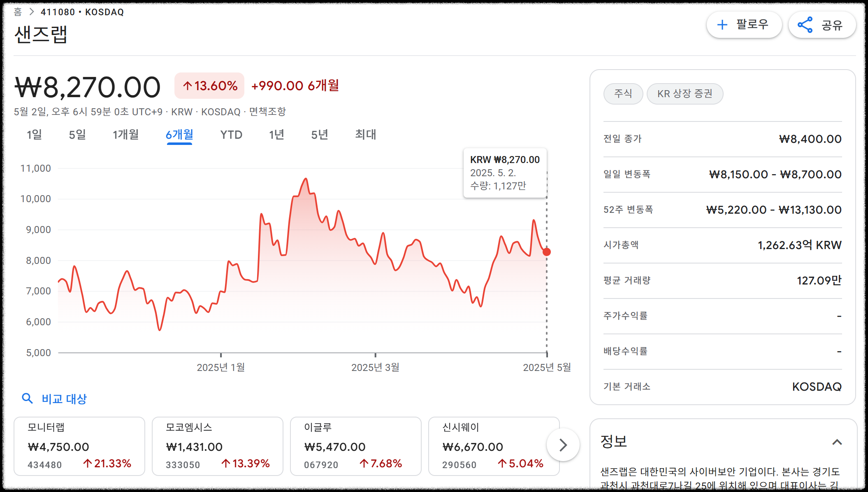Click the 주가수익률 row label
This screenshot has width=868, height=492.
coord(625,316)
